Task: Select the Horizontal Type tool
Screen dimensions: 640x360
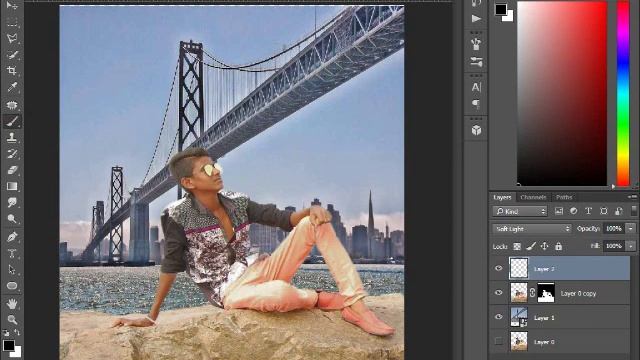Action: [12, 253]
